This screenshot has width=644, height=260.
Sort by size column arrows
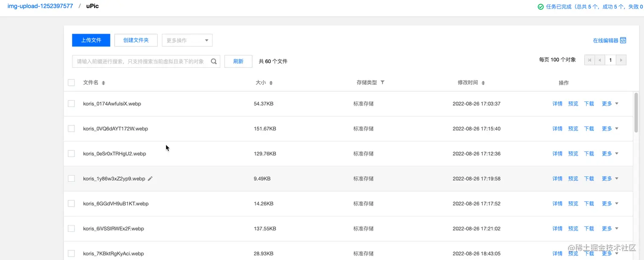point(271,83)
